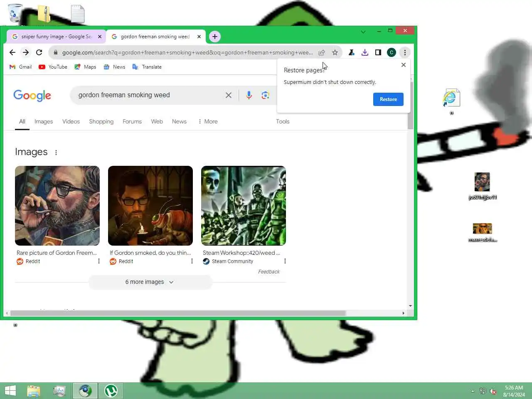The width and height of the screenshot is (532, 399).
Task: Select the Forums search tab
Action: pos(132,121)
